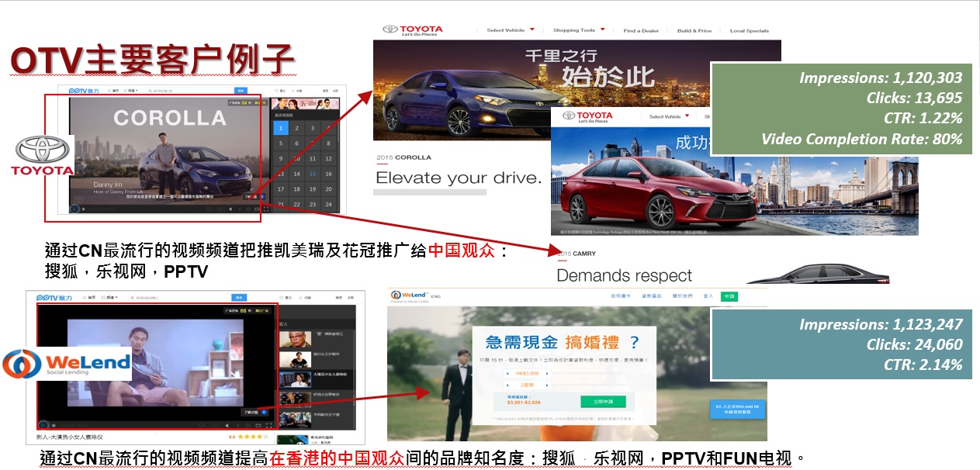Image resolution: width=980 pixels, height=470 pixels.
Task: Select episode 19 in the PPTV episode grid
Action: point(312,189)
